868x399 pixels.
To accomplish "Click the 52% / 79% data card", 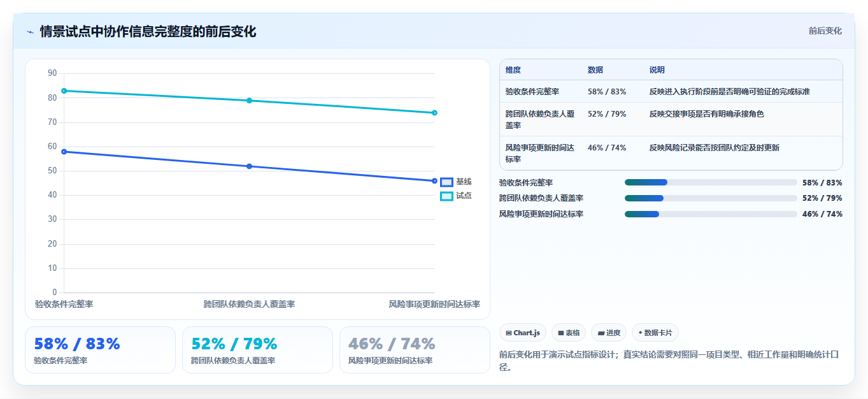I will coord(257,350).
